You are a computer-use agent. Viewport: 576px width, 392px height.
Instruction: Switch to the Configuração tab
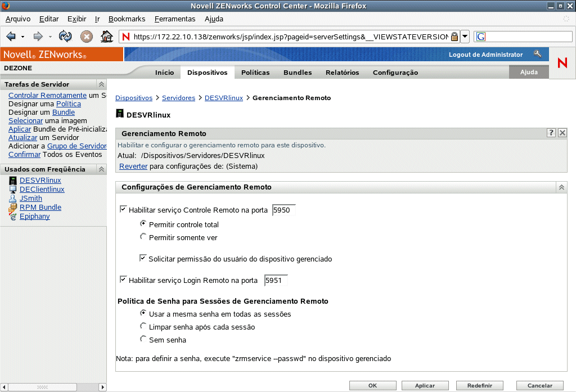(395, 73)
